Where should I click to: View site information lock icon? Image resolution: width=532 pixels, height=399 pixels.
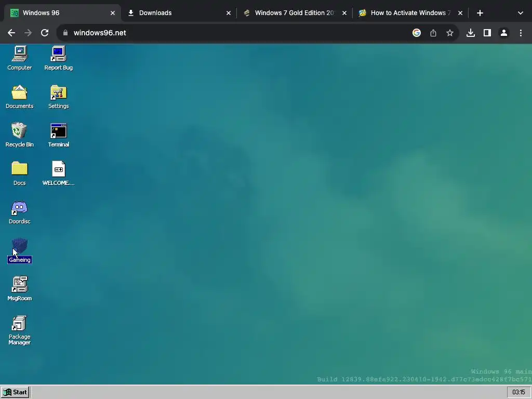65,33
